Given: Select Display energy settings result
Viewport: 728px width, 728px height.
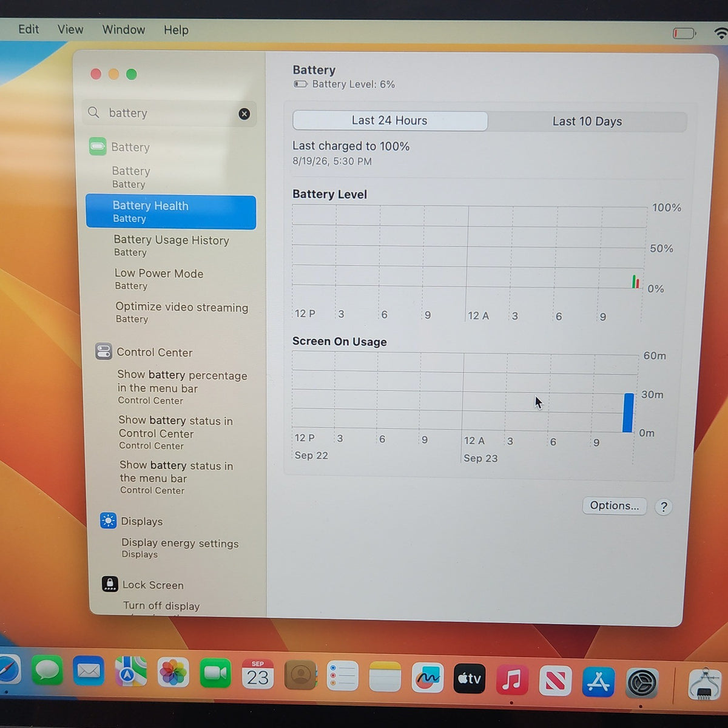Looking at the screenshot, I should coord(180,548).
